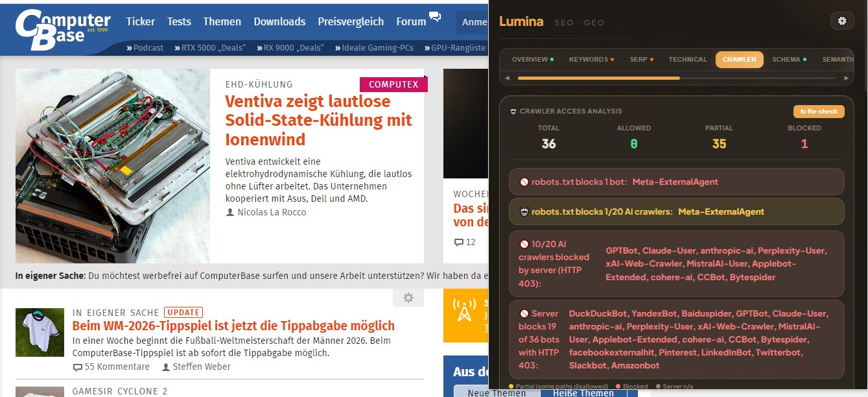Open the Forum nav item
The width and height of the screenshot is (868, 397).
tap(411, 21)
